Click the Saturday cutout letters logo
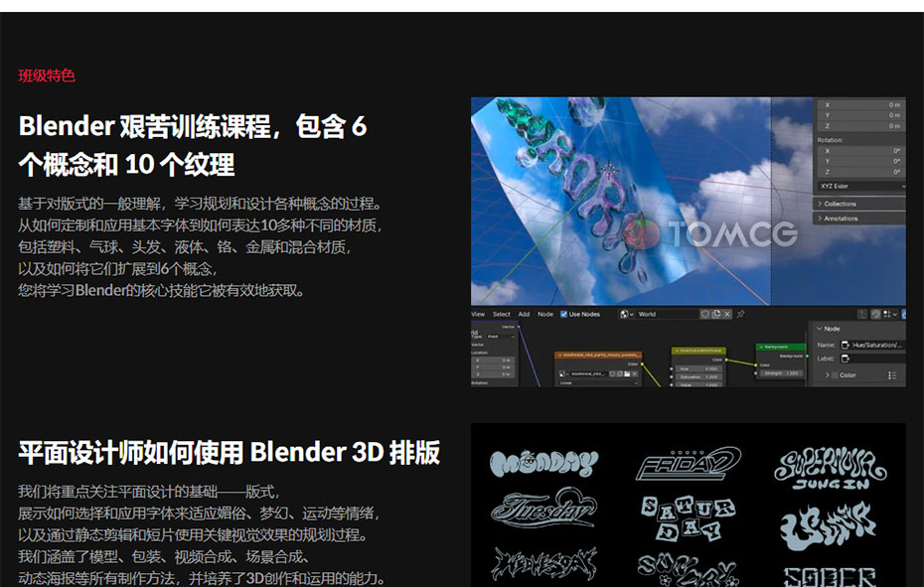 (688, 518)
